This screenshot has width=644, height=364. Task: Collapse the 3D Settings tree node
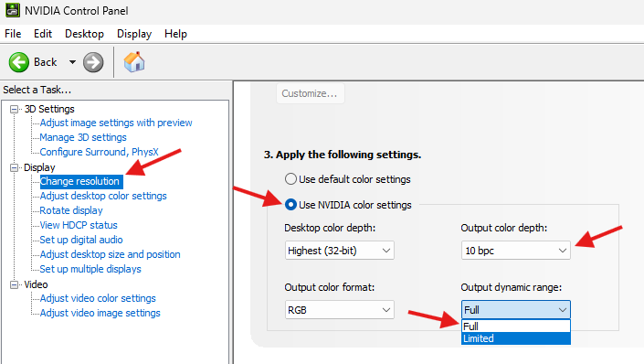click(x=14, y=109)
